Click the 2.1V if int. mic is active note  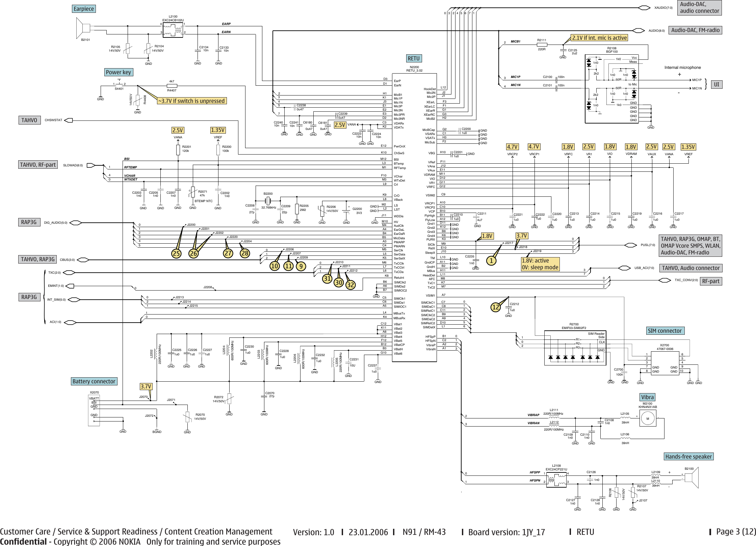tap(600, 38)
